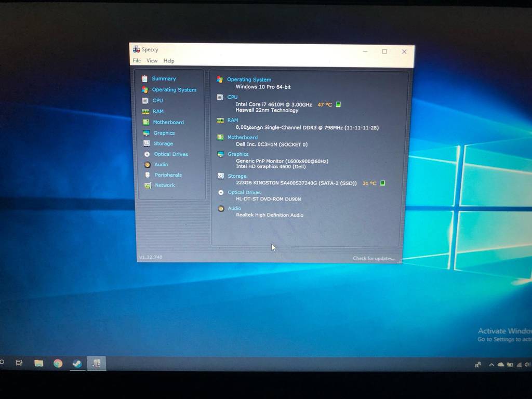532x399 pixels.
Task: Click the Network card icon in sidebar
Action: pos(148,185)
